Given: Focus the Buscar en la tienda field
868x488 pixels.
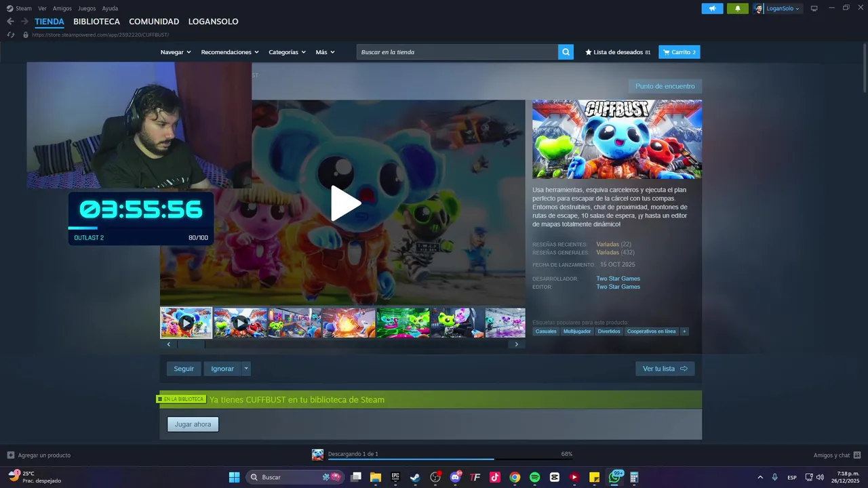Looking at the screenshot, I should [x=458, y=52].
